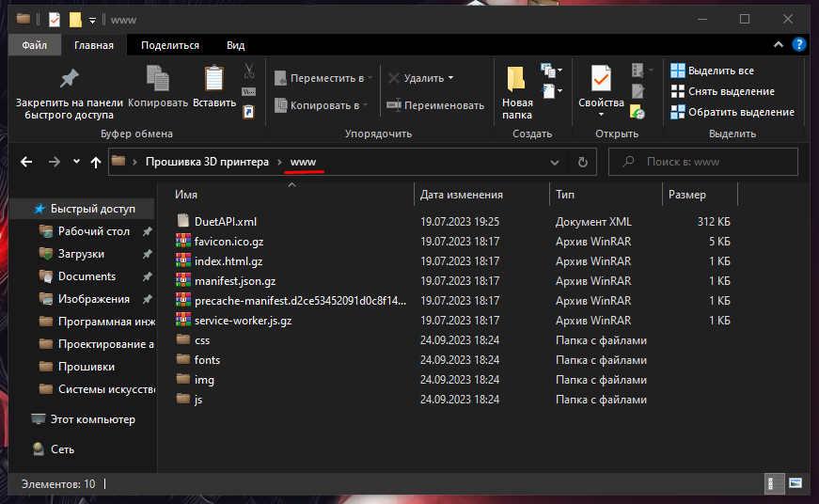Click the Cut scissors icon
This screenshot has height=504, width=819.
click(x=249, y=71)
